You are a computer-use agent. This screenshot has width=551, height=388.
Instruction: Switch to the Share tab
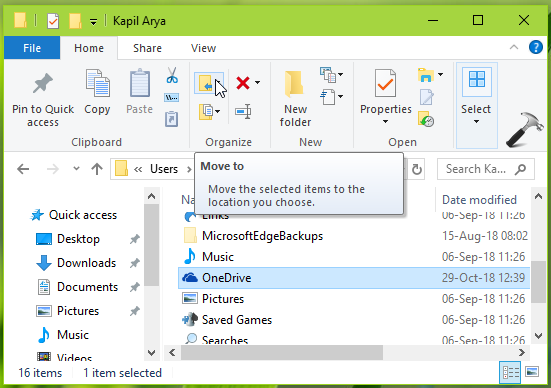147,48
